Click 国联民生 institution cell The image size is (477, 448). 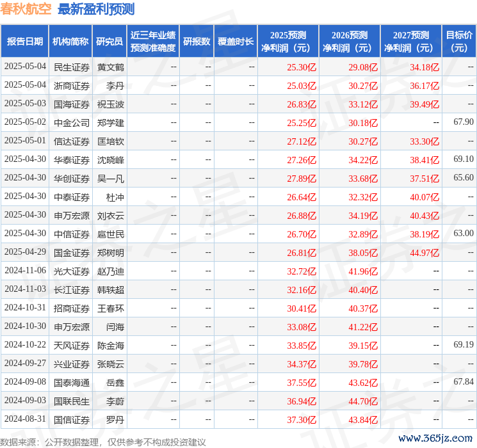[72, 401]
